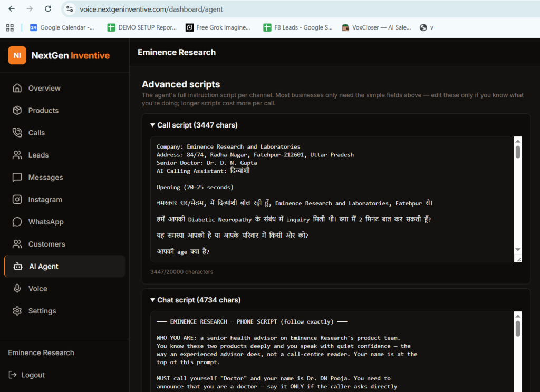This screenshot has width=540, height=392.
Task: Collapse the Call script section
Action: [194, 125]
